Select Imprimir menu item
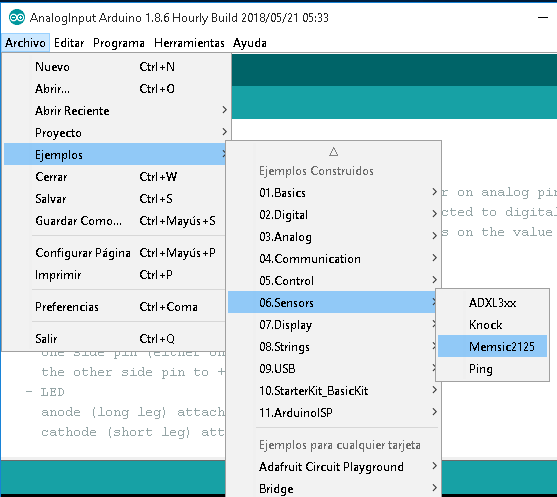The height and width of the screenshot is (497, 557). [115, 275]
